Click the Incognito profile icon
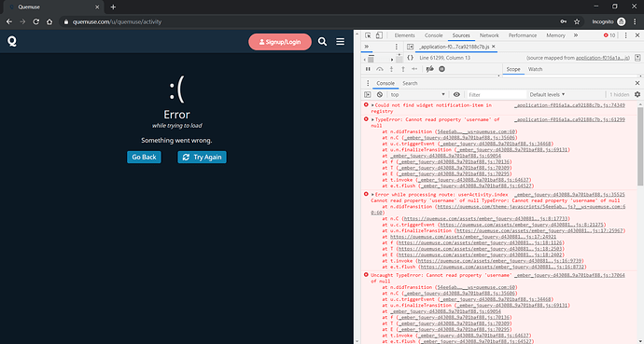Screen dimensions: 644x344 [x=622, y=21]
